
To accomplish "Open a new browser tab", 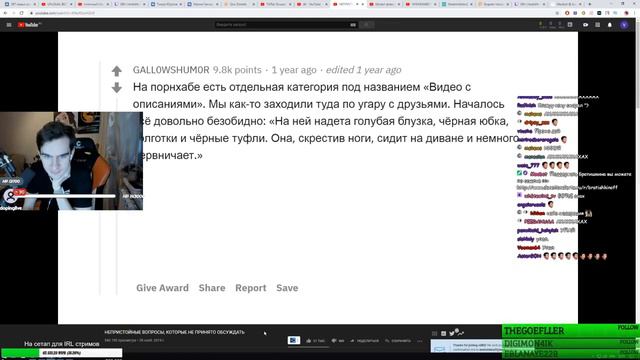I will pos(589,4).
